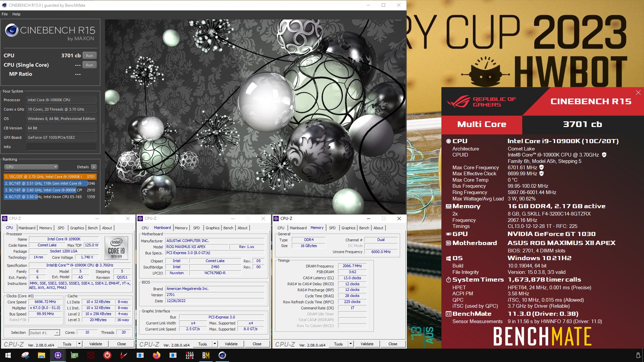644x362 pixels.
Task: Click the 3701 cb Multi Core score
Action: point(583,124)
